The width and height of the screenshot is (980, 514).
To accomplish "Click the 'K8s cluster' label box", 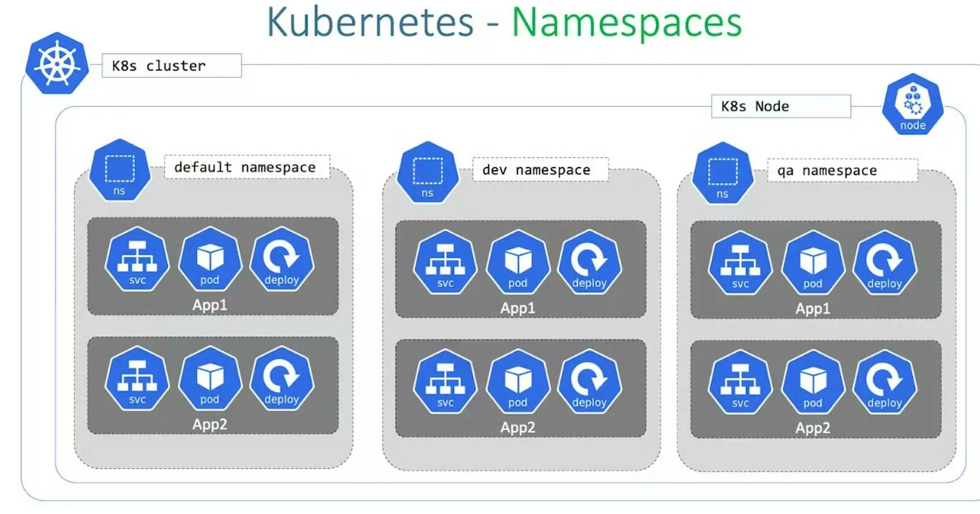I will pos(171,65).
